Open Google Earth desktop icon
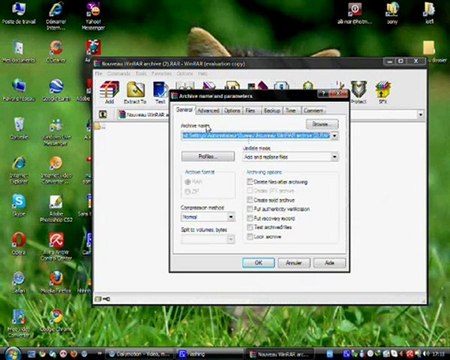 (x=56, y=91)
